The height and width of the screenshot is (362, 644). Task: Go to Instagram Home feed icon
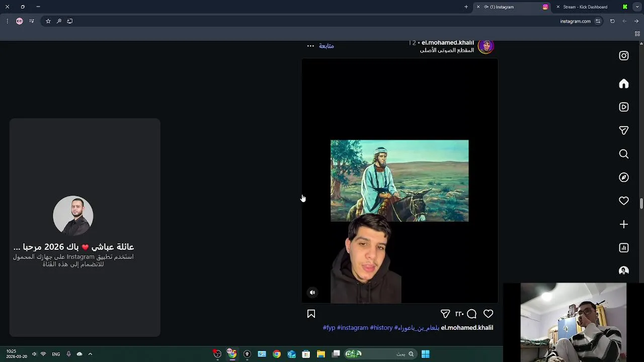(x=624, y=83)
